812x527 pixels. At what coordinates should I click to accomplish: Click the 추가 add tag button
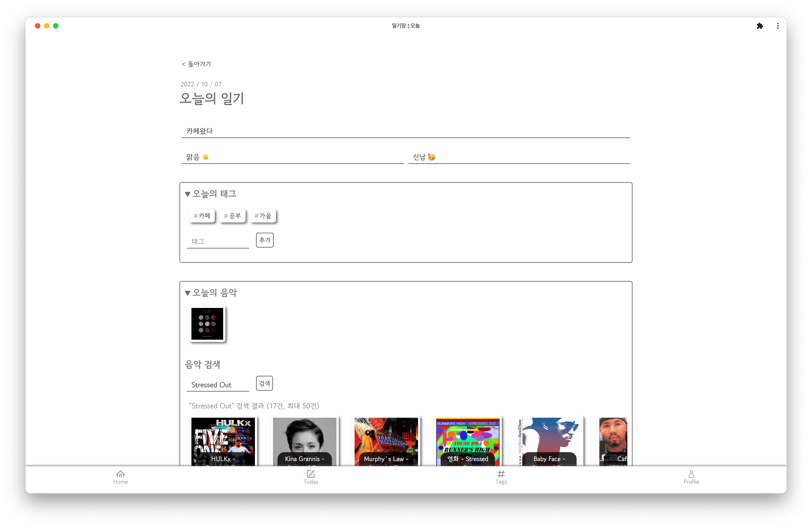[x=265, y=240]
